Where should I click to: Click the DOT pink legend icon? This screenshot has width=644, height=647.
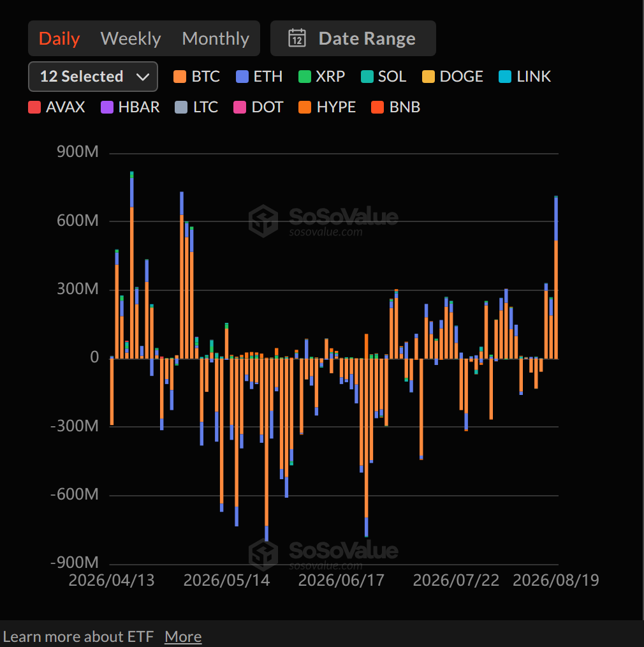[x=240, y=107]
